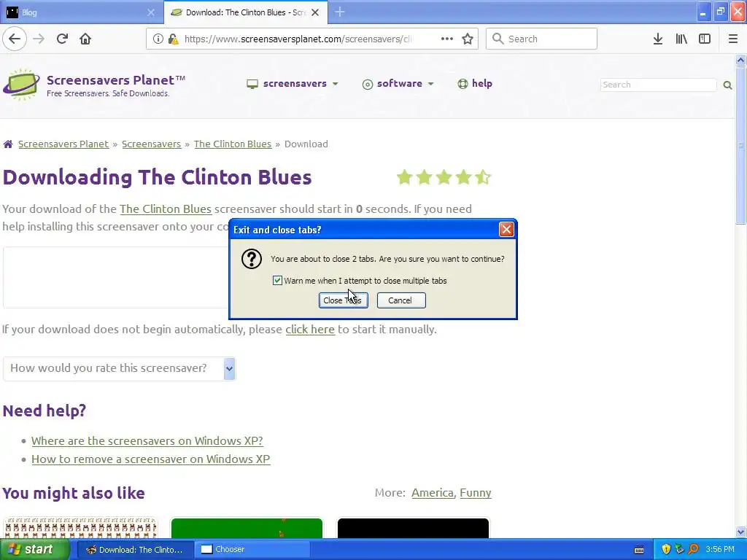Close the Exit and close tabs dialog
Screen dimensions: 747x560
pyautogui.click(x=506, y=230)
